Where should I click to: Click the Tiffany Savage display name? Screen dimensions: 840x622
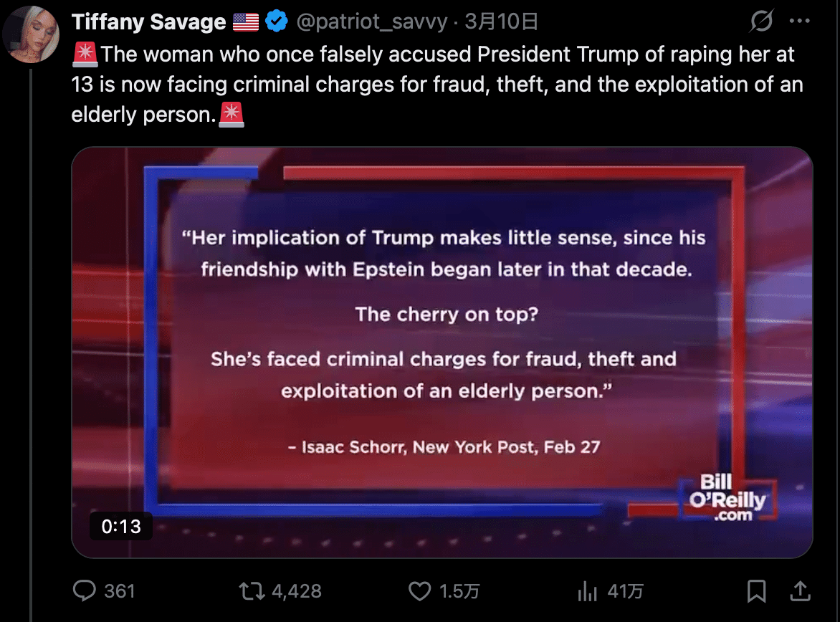(149, 22)
